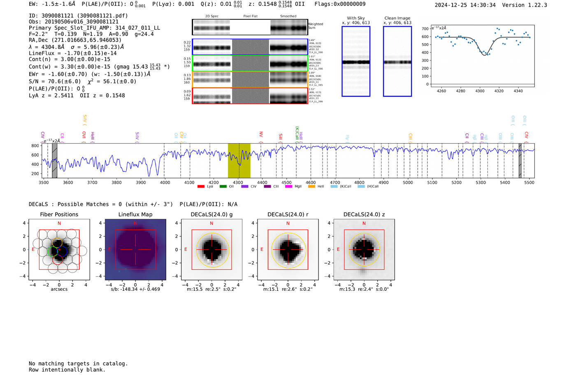Click the gray hatched band near 3550
The height and width of the screenshot is (392, 576).
[x=55, y=160]
